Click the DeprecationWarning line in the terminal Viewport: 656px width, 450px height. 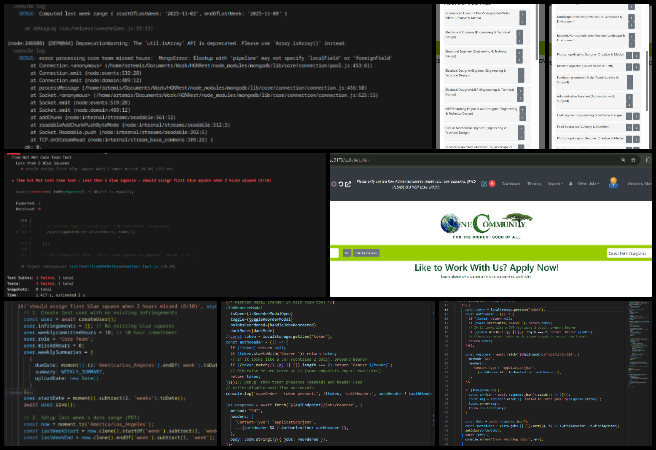[x=177, y=43]
